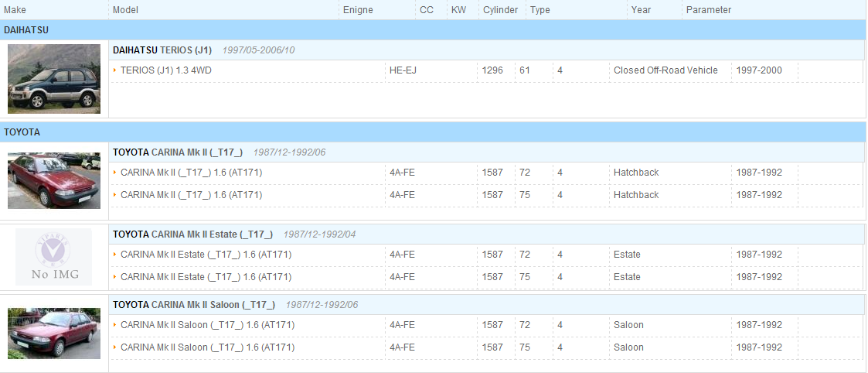
Task: Click the Saloon type in the 75 KW row
Action: coord(629,347)
